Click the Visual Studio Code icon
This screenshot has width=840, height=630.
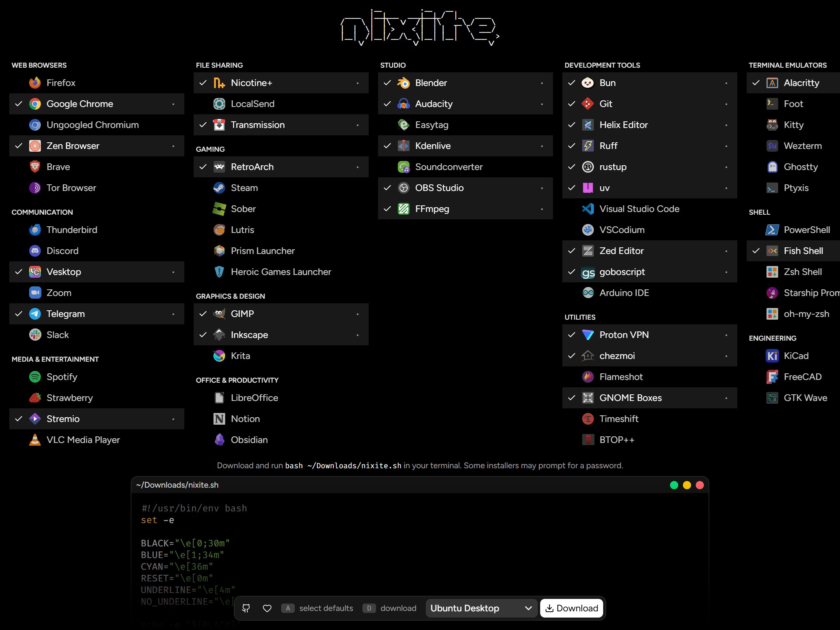pos(588,209)
